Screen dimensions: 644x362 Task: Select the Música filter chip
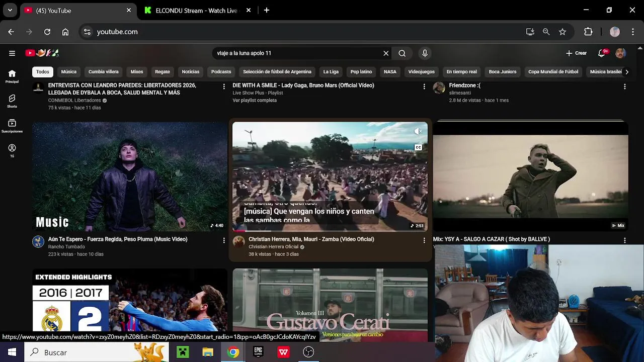69,71
